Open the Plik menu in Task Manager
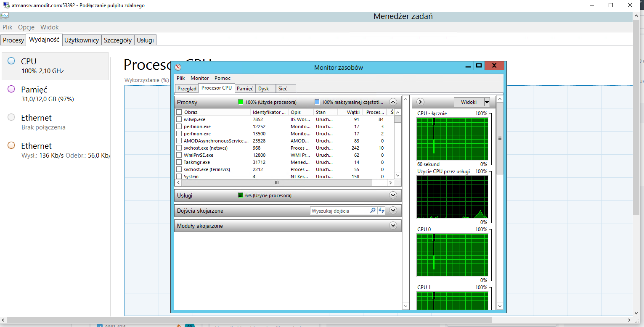 click(x=8, y=27)
